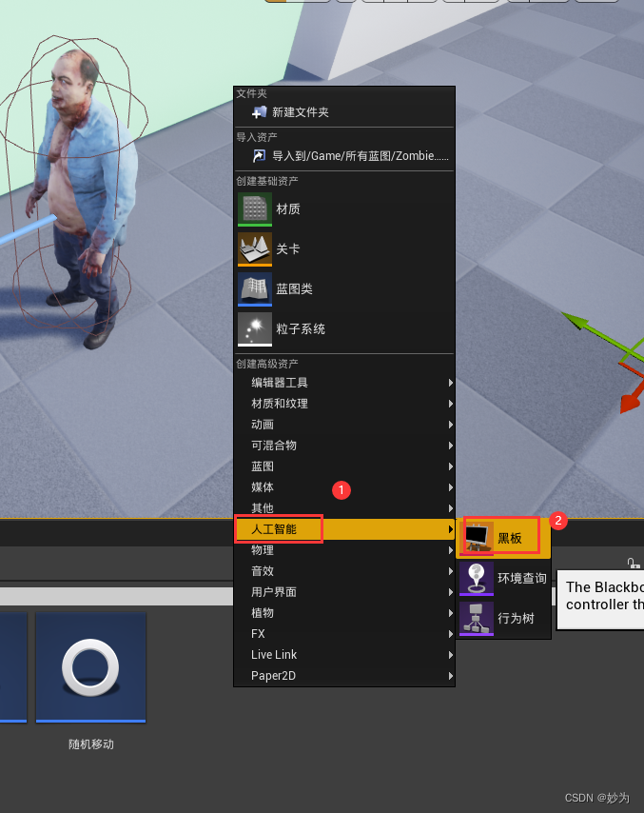644x813 pixels.
Task: Open the Paper2D submenu
Action: pos(344,676)
